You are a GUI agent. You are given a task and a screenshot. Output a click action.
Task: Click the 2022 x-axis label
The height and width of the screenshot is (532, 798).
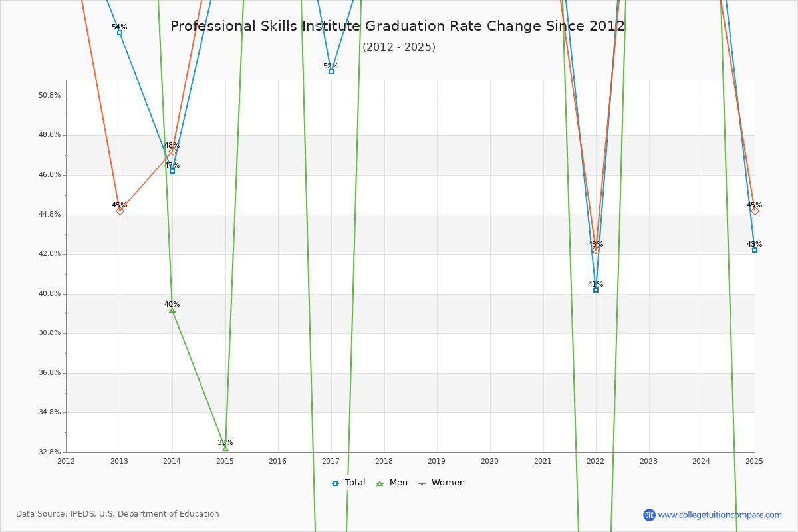(596, 461)
